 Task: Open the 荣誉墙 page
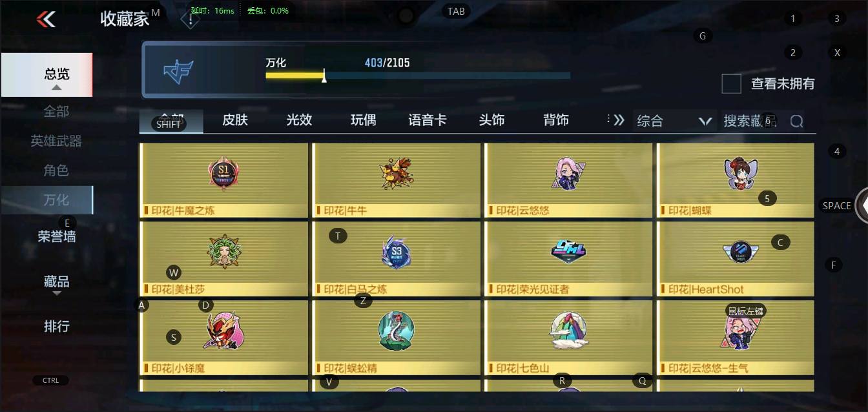pyautogui.click(x=56, y=237)
